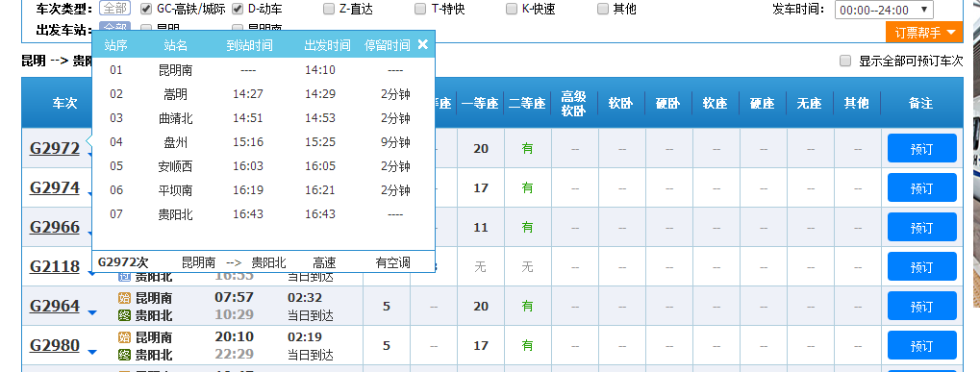Check 显示全部可预订车次 option
The width and height of the screenshot is (980, 372).
tap(845, 61)
